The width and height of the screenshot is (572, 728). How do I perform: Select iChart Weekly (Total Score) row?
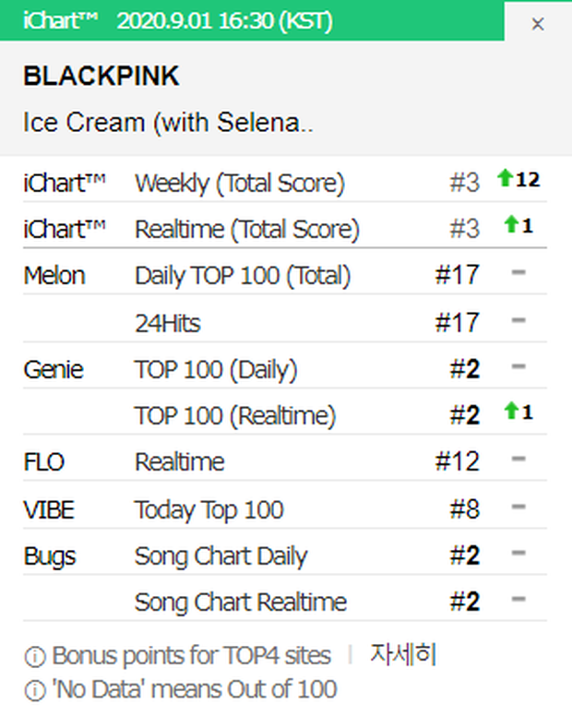(x=239, y=183)
